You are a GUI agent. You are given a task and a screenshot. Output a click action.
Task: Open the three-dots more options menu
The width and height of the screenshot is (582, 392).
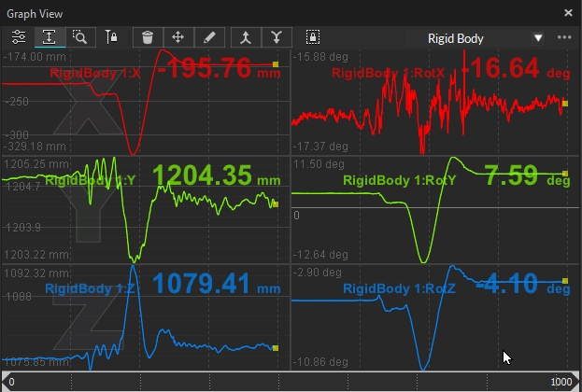click(x=563, y=38)
